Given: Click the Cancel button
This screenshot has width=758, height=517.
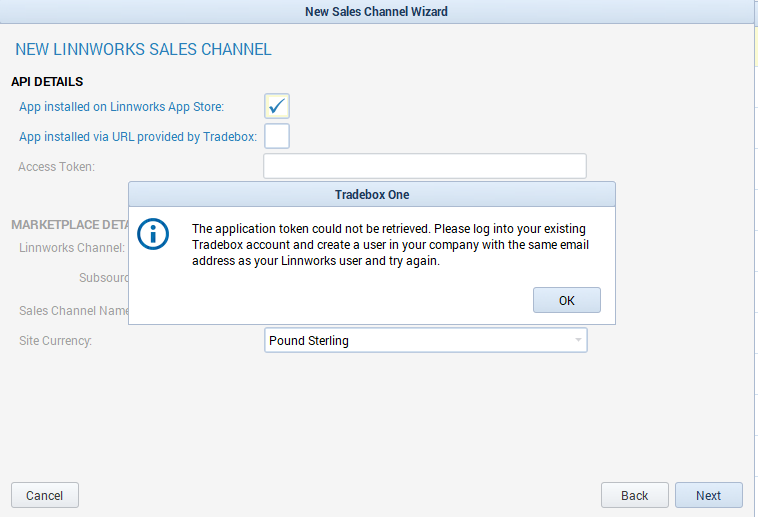Looking at the screenshot, I should click(x=45, y=495).
